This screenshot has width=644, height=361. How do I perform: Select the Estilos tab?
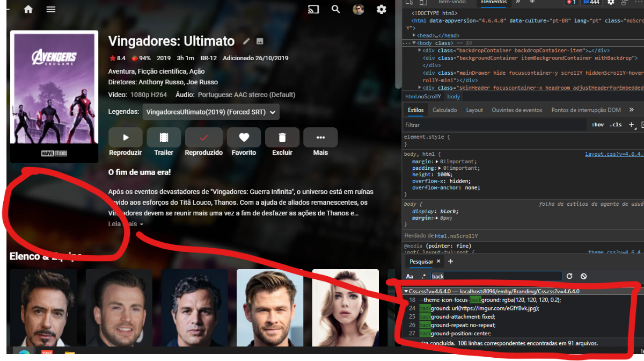click(415, 110)
